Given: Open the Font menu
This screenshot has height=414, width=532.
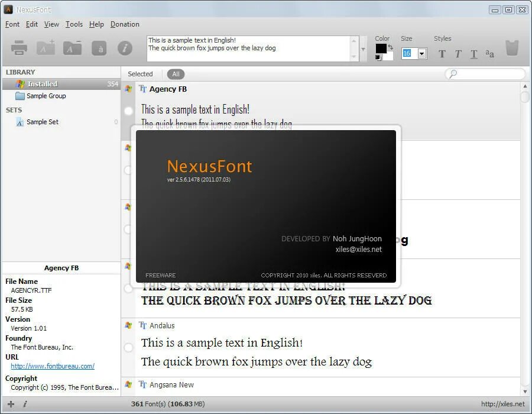Looking at the screenshot, I should tap(12, 24).
